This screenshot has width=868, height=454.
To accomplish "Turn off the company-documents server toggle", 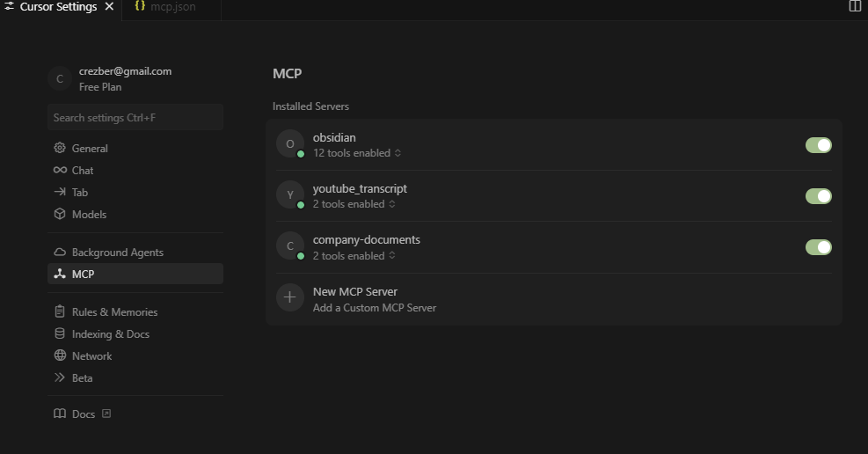I will 818,247.
